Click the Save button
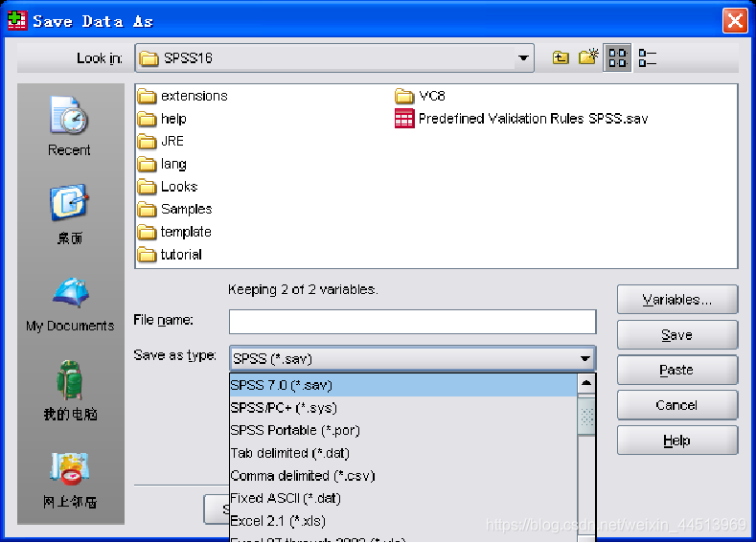The width and height of the screenshot is (756, 543). point(676,334)
